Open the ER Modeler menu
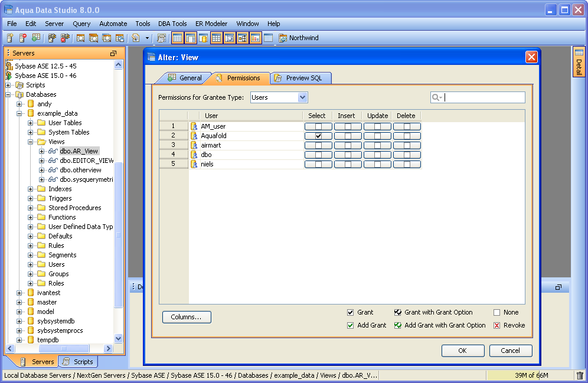The height and width of the screenshot is (383, 588). [211, 24]
